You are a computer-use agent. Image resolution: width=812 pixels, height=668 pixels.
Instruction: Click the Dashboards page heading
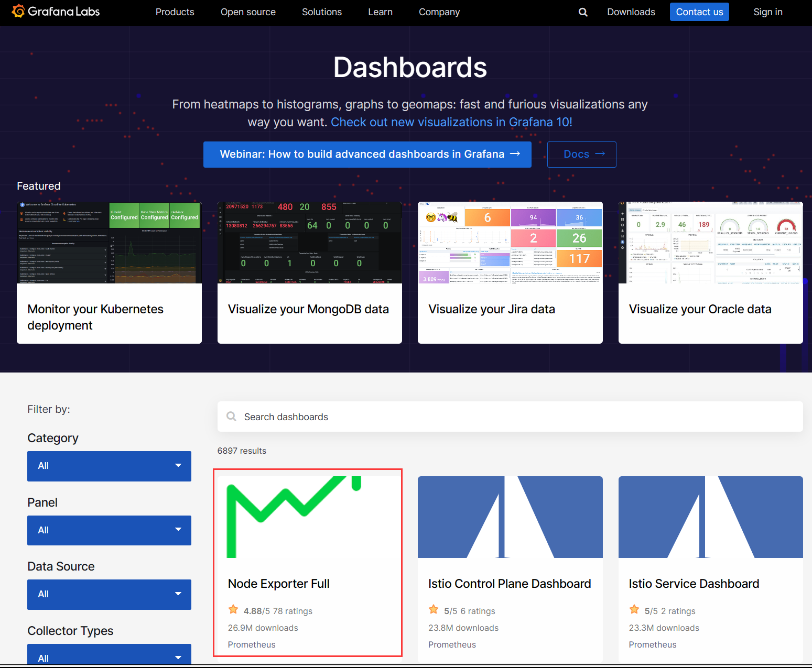pyautogui.click(x=410, y=68)
